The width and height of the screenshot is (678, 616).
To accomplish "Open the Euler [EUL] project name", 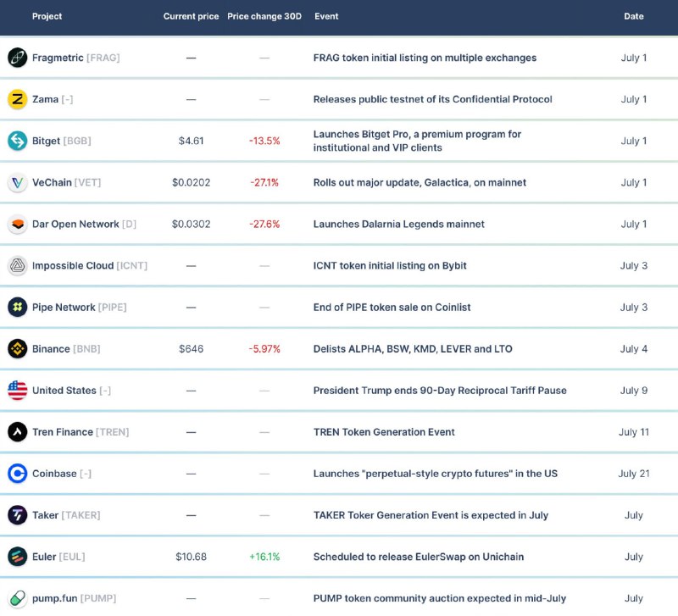I will pos(58,557).
